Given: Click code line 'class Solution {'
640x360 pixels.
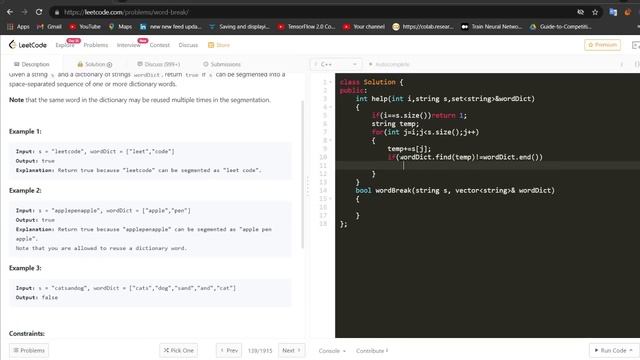Looking at the screenshot, I should pyautogui.click(x=371, y=82).
